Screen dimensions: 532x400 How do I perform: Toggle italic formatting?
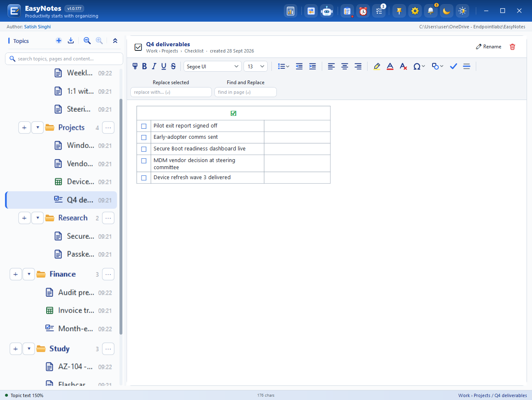(154, 66)
